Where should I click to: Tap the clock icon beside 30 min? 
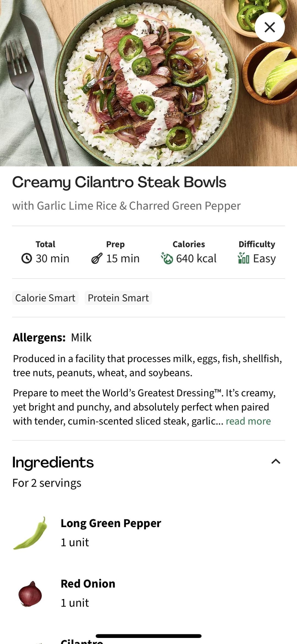pos(27,259)
